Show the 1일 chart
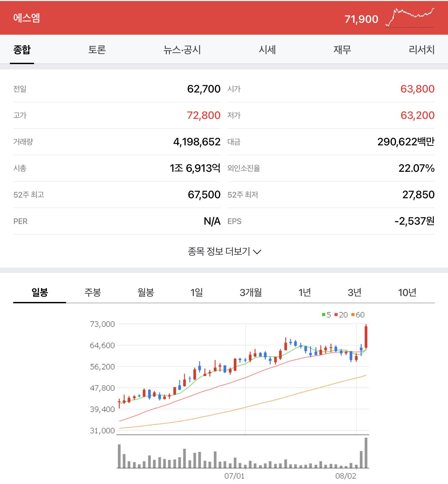This screenshot has height=484, width=448. [197, 292]
